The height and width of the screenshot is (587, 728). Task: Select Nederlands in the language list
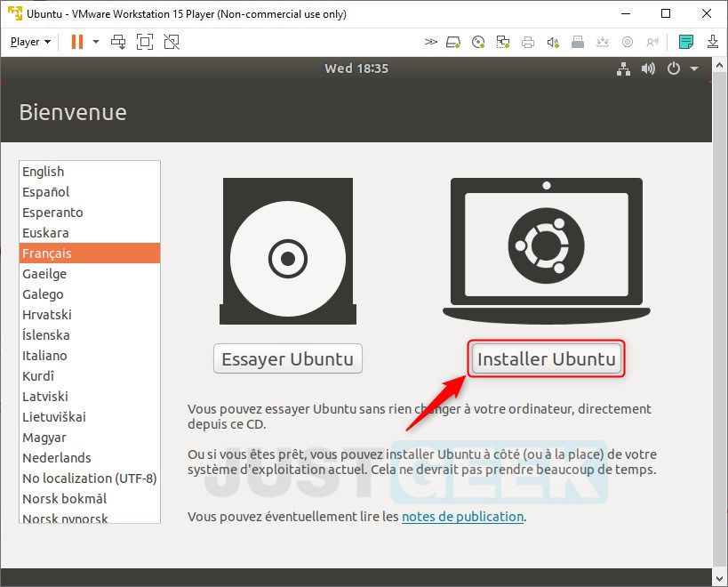click(x=90, y=457)
